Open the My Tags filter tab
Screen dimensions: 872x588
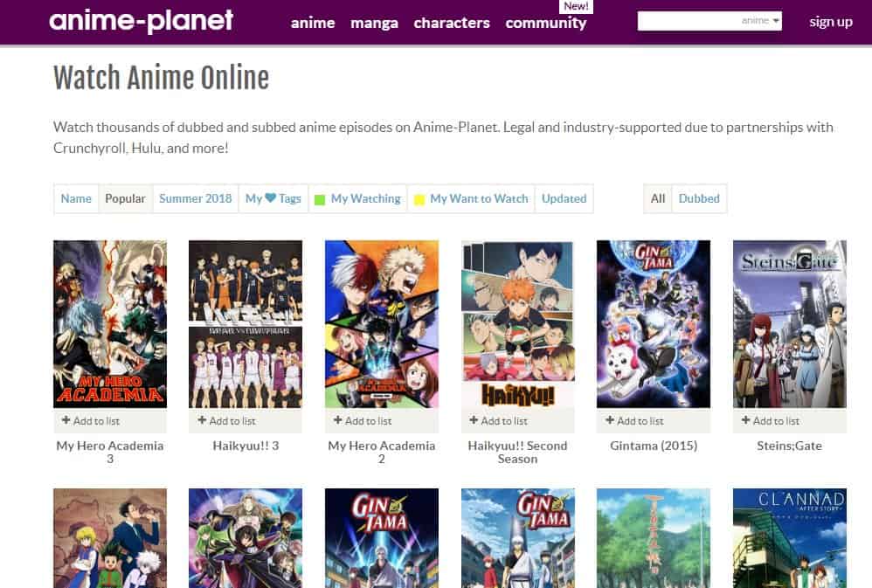pyautogui.click(x=273, y=198)
